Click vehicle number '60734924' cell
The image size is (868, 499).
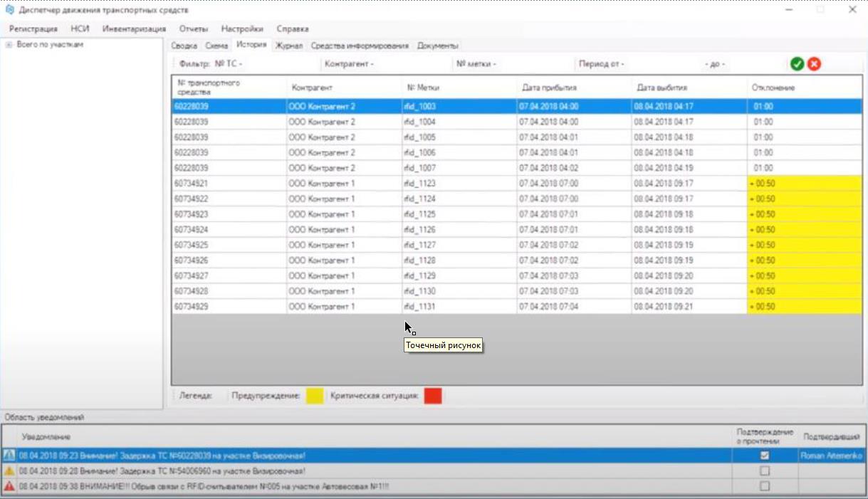click(229, 230)
